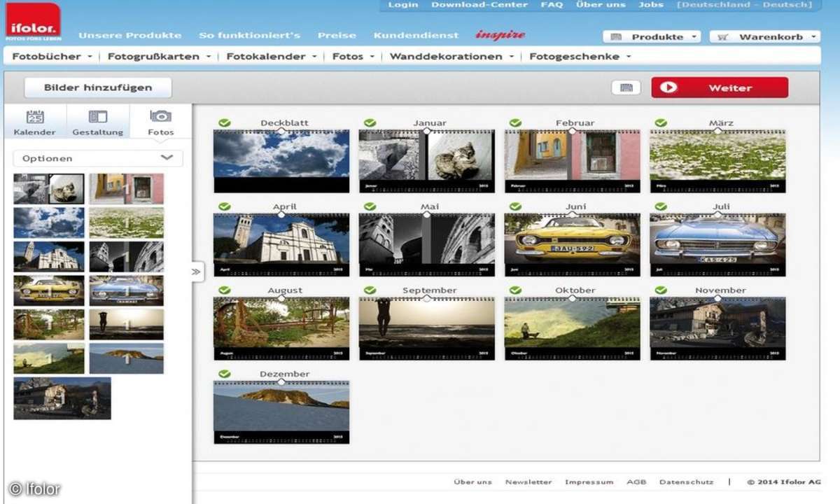This screenshot has height=504, width=840.
Task: Select the Februar calendar page
Action: (x=573, y=161)
